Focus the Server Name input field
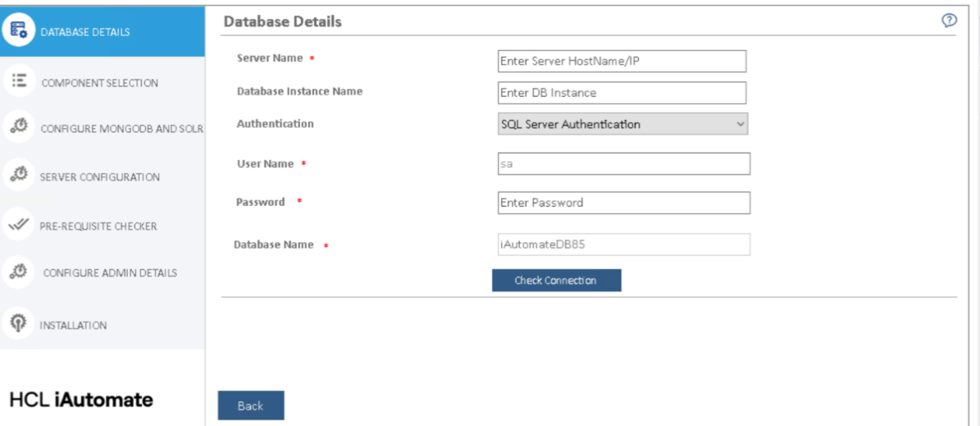The width and height of the screenshot is (980, 426). click(x=622, y=62)
